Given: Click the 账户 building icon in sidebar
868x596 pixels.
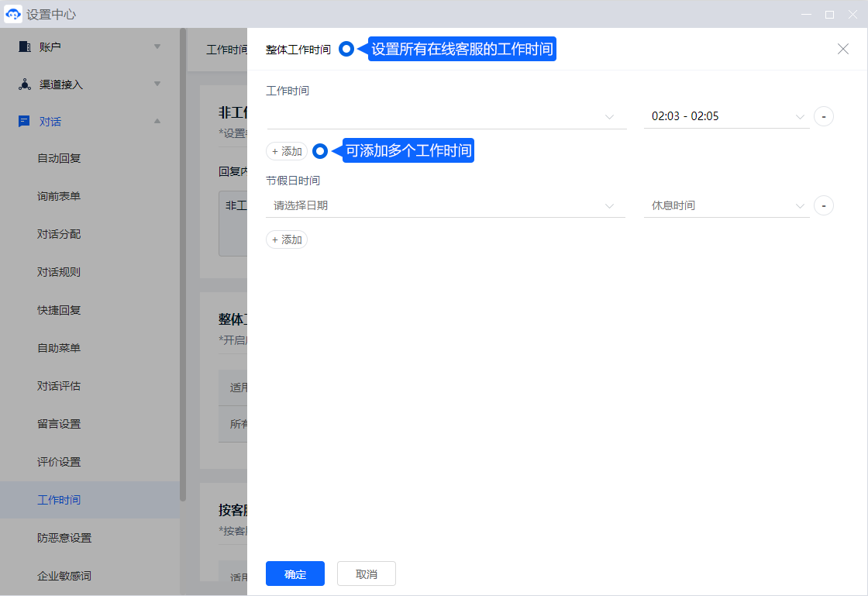Looking at the screenshot, I should tap(24, 47).
